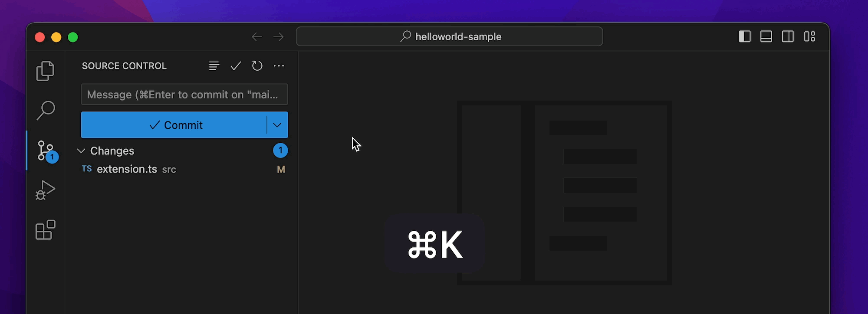
Task: Toggle the primary side bar
Action: (745, 37)
